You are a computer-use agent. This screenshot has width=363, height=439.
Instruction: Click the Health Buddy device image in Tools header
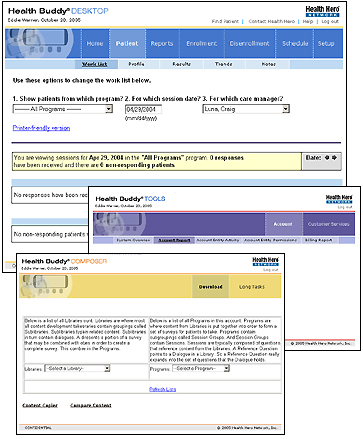pos(119,224)
